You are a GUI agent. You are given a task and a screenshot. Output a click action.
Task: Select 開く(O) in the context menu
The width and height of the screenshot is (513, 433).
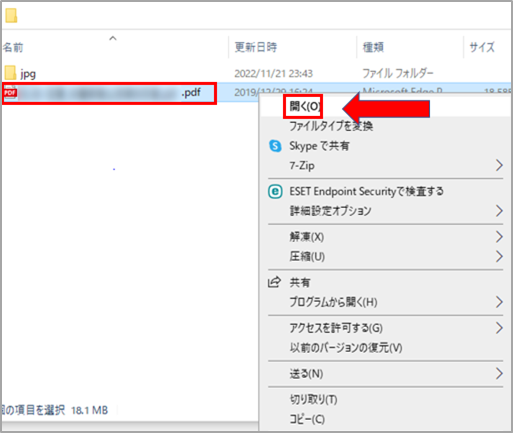point(305,107)
